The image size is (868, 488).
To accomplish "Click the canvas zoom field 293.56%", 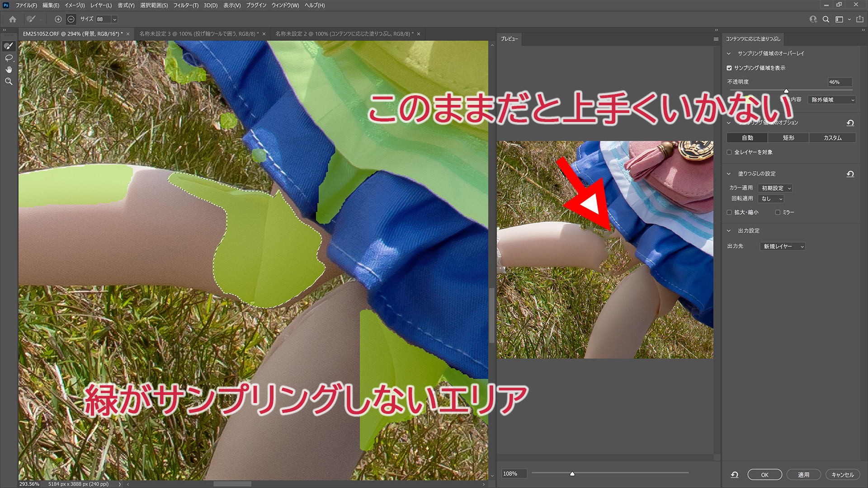I will coord(29,484).
